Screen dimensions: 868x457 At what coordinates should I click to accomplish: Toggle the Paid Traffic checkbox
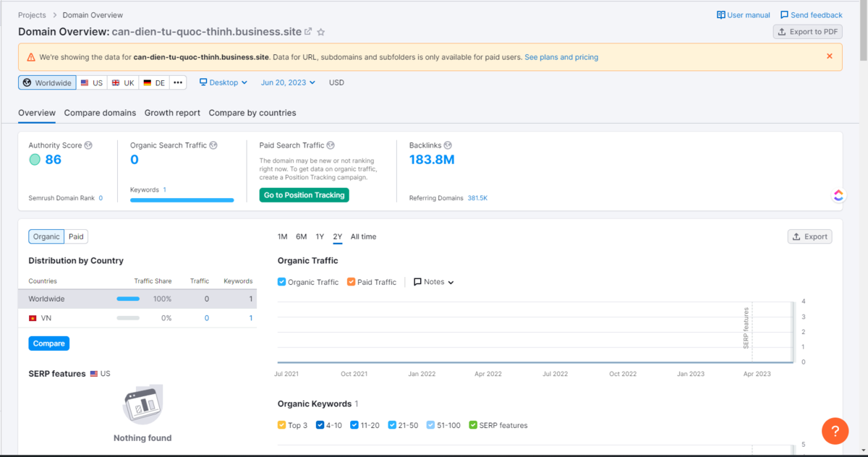pos(351,282)
